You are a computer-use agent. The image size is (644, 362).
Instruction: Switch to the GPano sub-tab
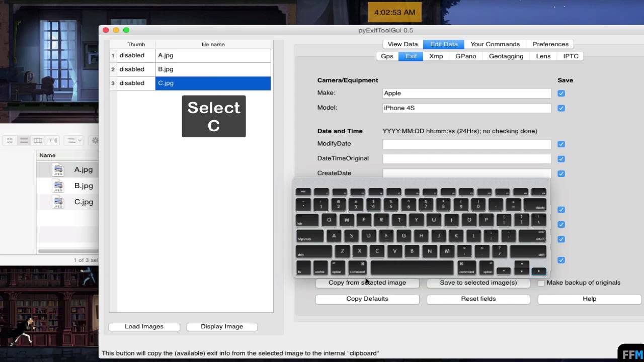[x=466, y=56]
